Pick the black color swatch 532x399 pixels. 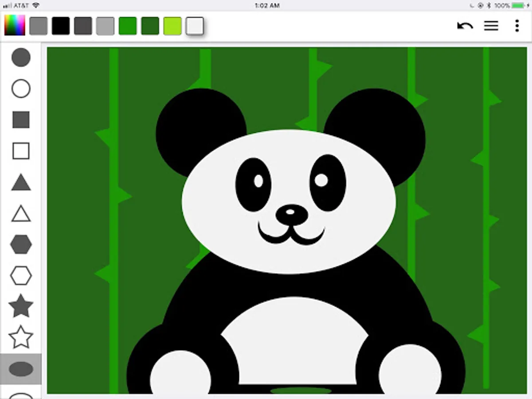coord(61,26)
